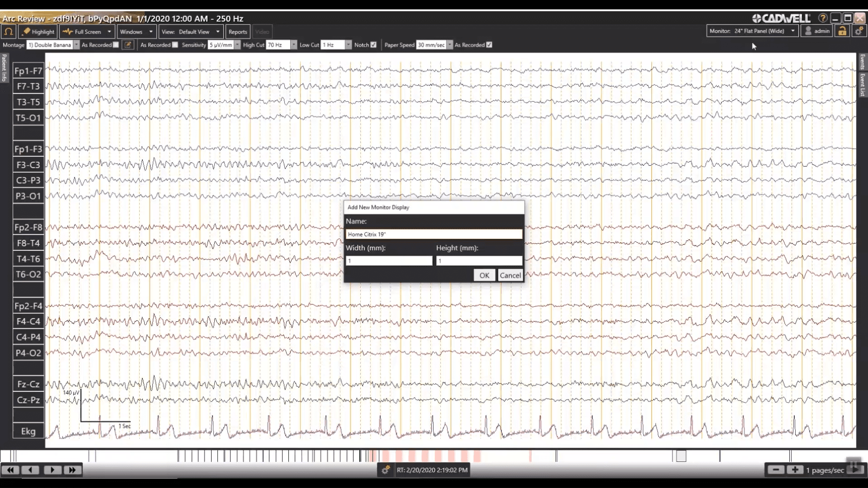
Task: Increase the paging speed with the plus button
Action: point(795,470)
